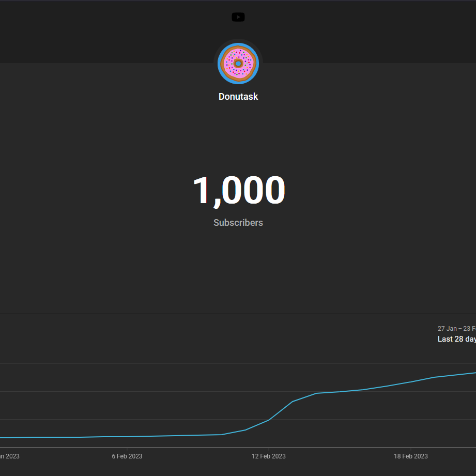
Task: Click the chart's bottom x-axis baseline
Action: [x=155, y=448]
